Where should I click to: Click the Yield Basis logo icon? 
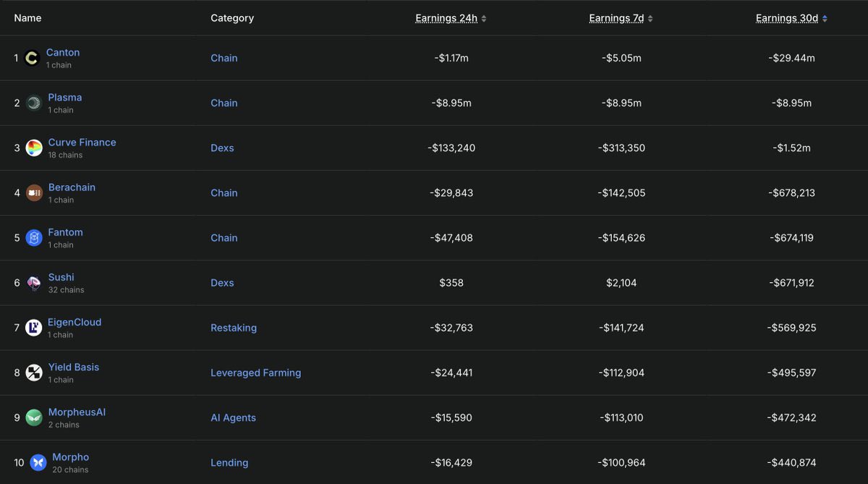click(33, 373)
